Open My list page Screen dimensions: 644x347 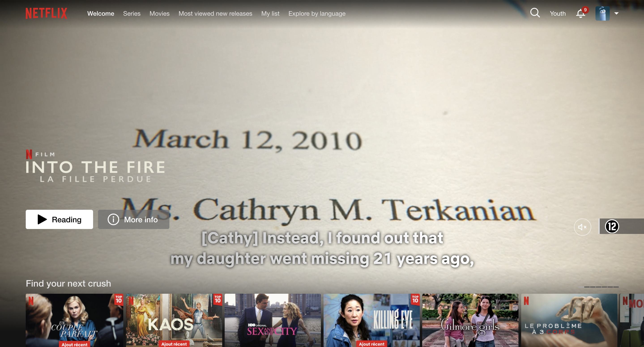click(x=270, y=13)
